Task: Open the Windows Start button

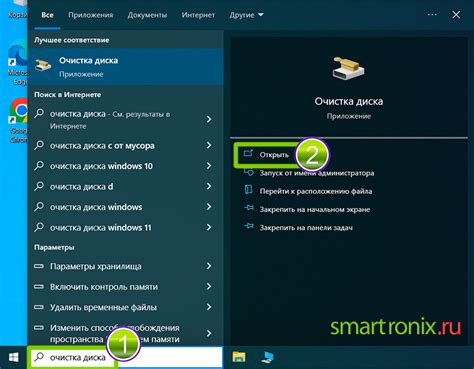Action: pyautogui.click(x=13, y=358)
